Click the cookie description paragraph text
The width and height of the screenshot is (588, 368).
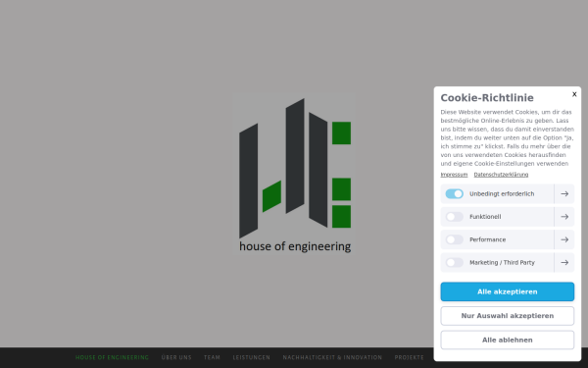point(507,137)
